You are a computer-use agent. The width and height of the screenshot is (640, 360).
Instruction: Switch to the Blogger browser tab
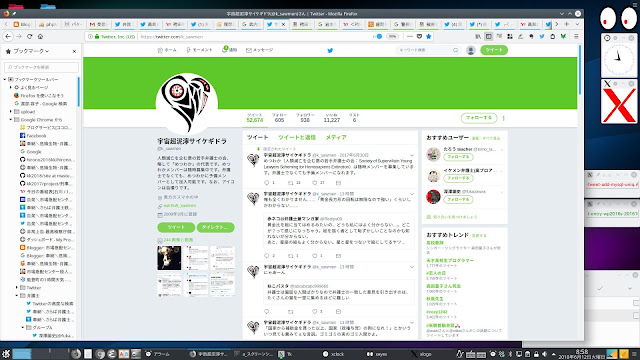click(22, 24)
